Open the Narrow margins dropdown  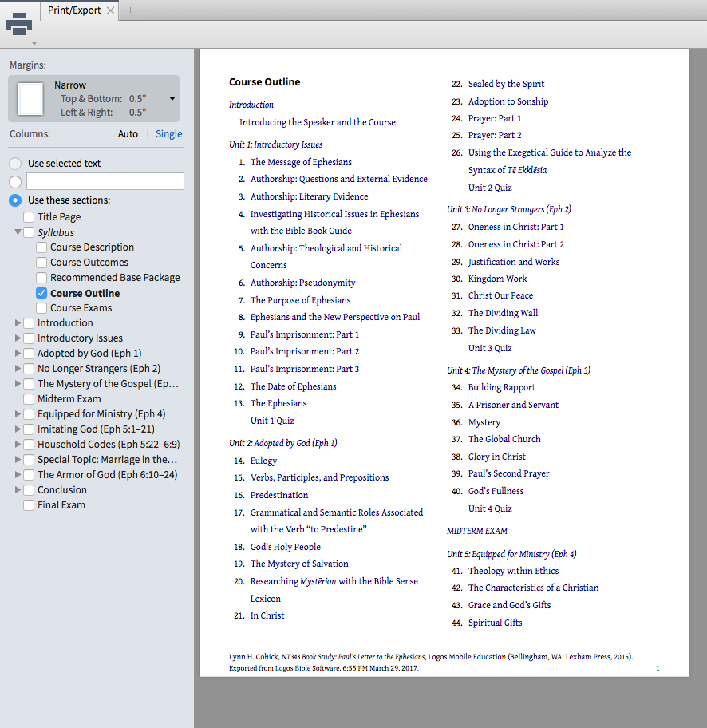click(x=172, y=98)
